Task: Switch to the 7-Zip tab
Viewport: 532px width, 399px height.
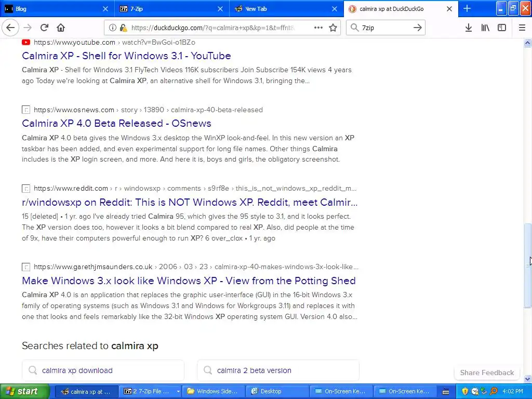Action: pos(172,9)
